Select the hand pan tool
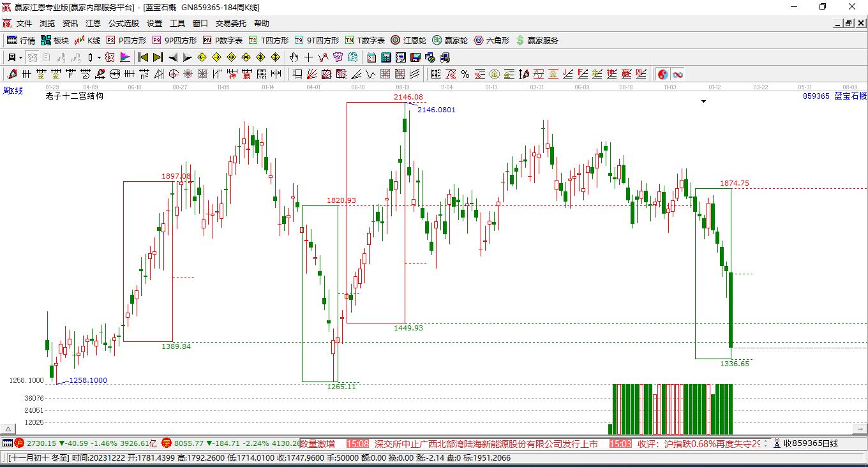Screen dimensions: 868x467 point(294,57)
